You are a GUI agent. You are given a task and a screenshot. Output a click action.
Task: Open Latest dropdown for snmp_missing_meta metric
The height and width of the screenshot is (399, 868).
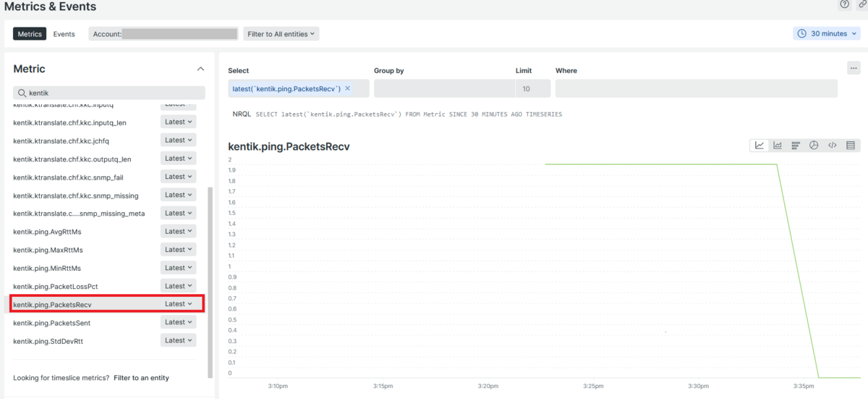click(x=178, y=213)
